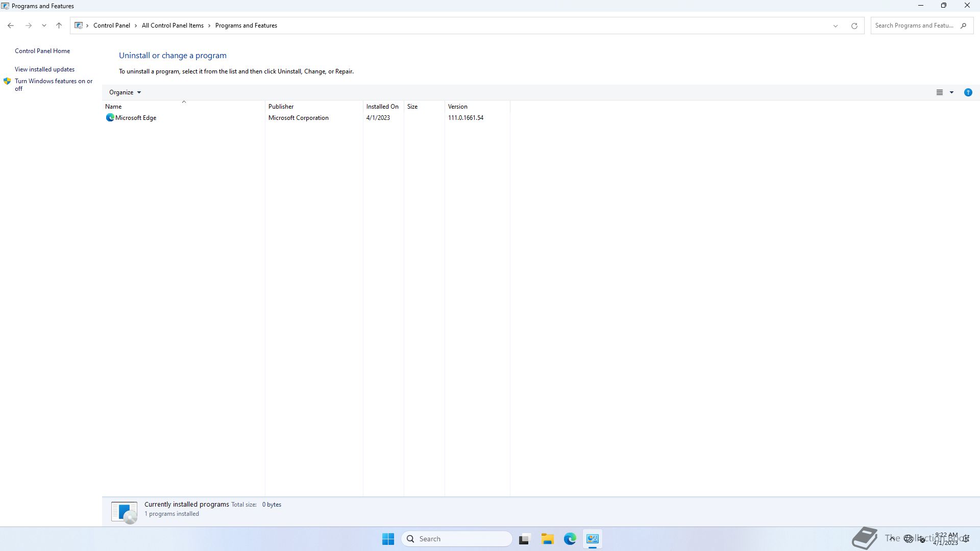The image size is (980, 551).
Task: Open the view options dropdown arrow
Action: tap(951, 92)
